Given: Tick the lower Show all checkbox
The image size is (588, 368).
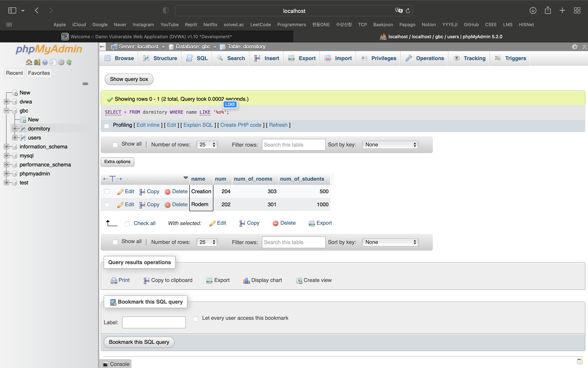Looking at the screenshot, I should click(115, 242).
